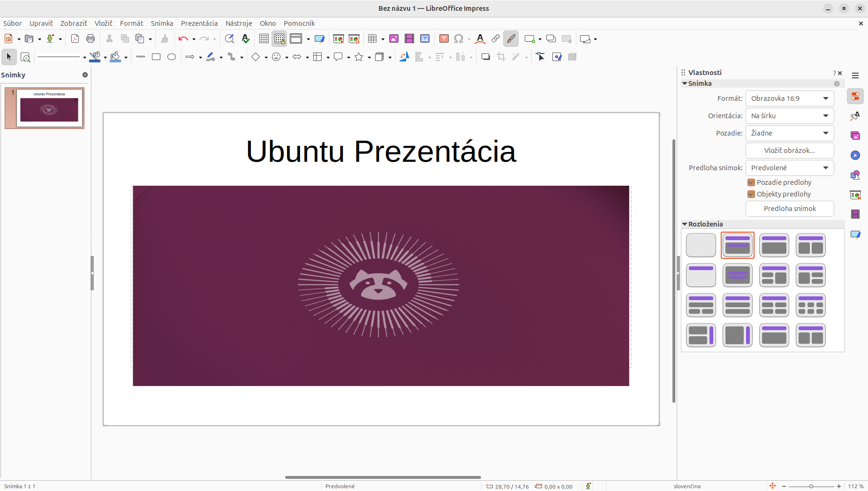Open the Gallery sidebar deck

pos(855,136)
